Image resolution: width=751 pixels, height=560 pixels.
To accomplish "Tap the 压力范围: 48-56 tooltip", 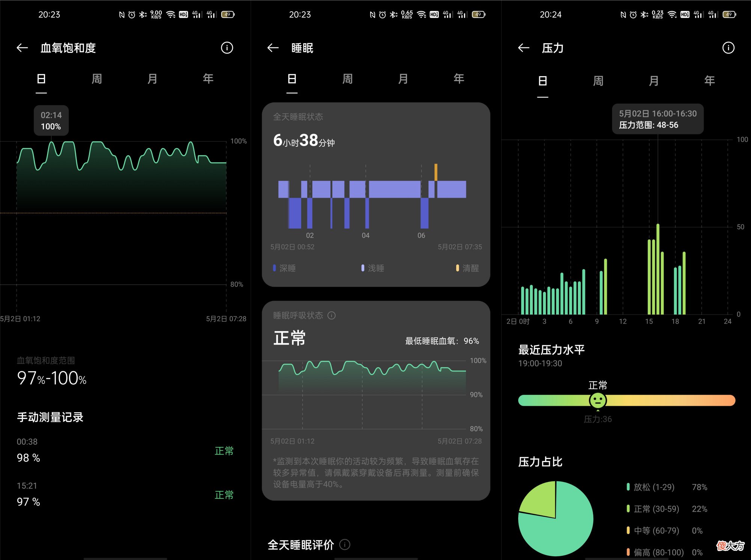I will (x=658, y=119).
